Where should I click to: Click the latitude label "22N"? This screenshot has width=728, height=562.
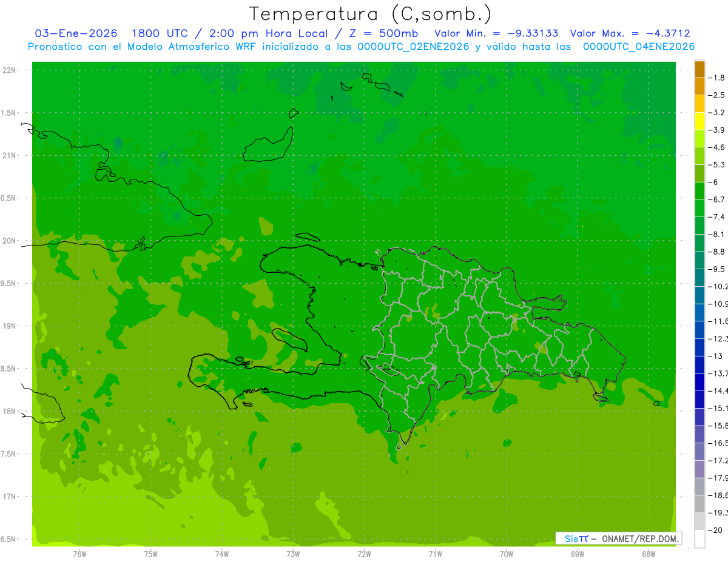click(10, 70)
